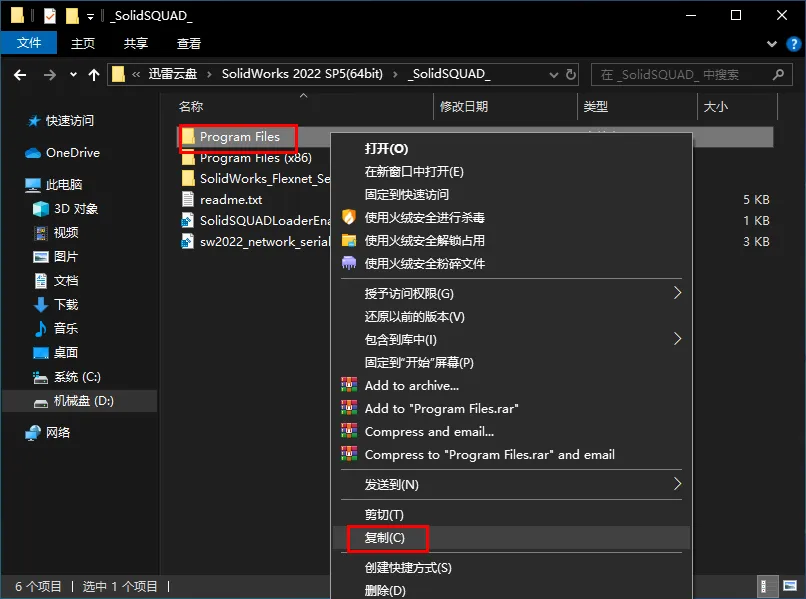Open the Help question mark icon

(794, 44)
